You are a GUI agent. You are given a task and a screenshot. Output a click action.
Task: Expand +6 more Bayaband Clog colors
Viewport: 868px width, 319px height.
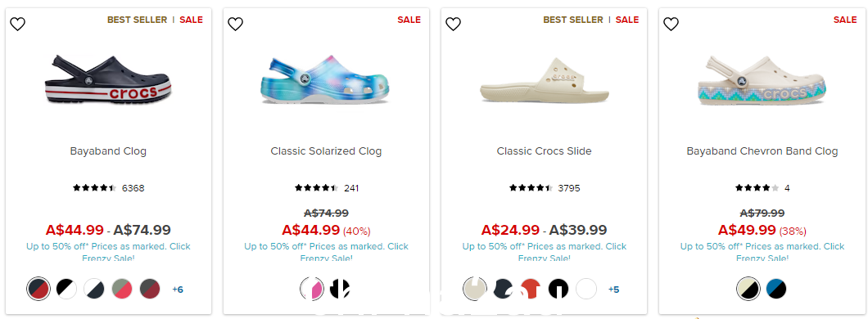[x=178, y=290]
